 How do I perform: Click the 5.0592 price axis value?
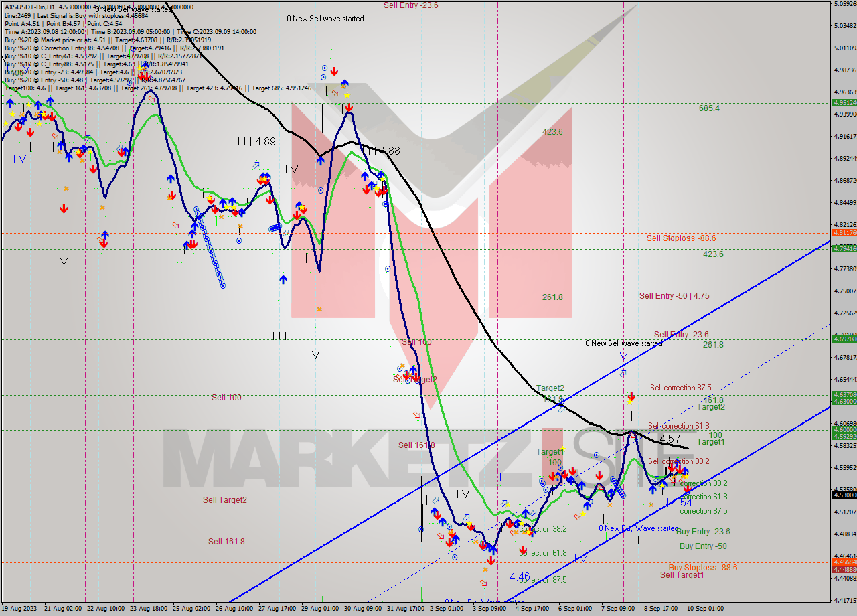point(846,4)
